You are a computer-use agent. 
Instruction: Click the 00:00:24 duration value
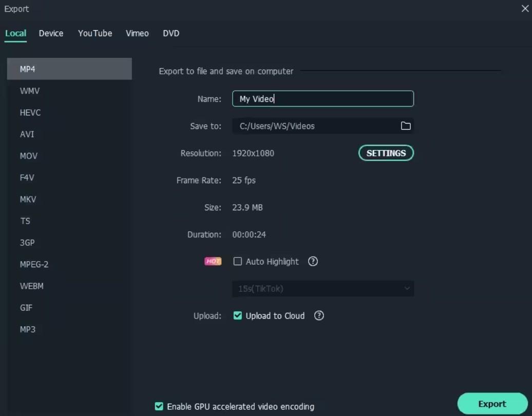[249, 234]
